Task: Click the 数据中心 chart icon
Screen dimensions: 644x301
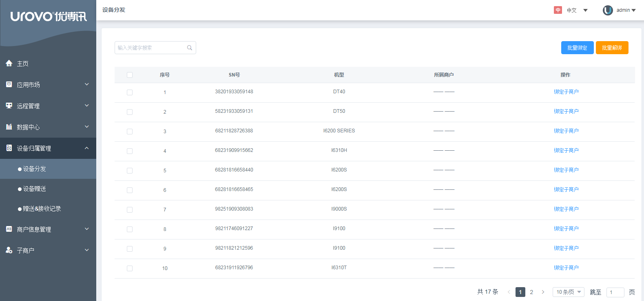Action: coord(9,127)
